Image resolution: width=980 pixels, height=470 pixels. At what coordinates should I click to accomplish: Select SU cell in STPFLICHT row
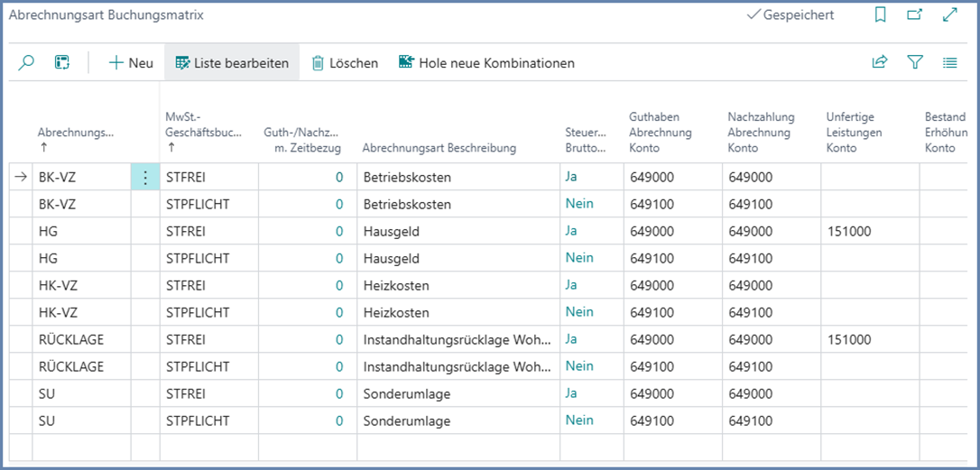click(x=82, y=420)
